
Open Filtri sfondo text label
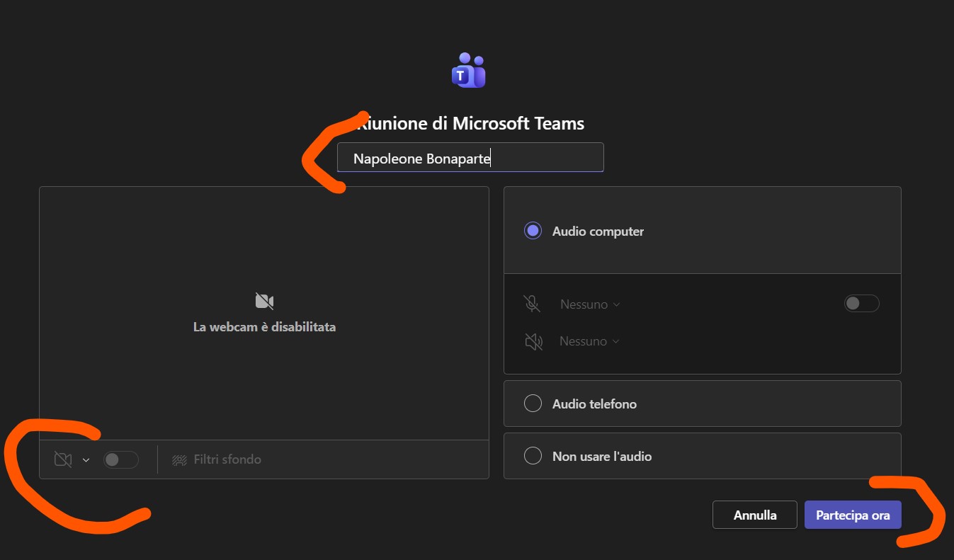(x=227, y=459)
